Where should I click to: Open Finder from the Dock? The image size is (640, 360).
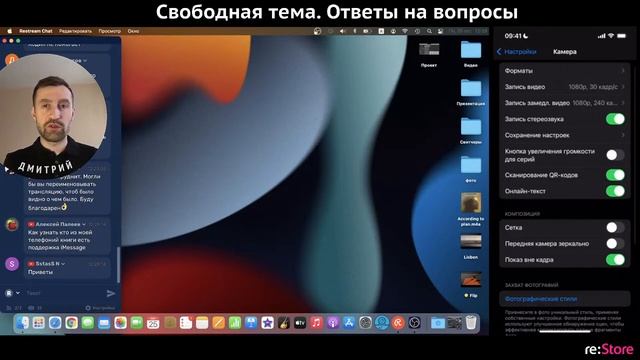(22, 323)
